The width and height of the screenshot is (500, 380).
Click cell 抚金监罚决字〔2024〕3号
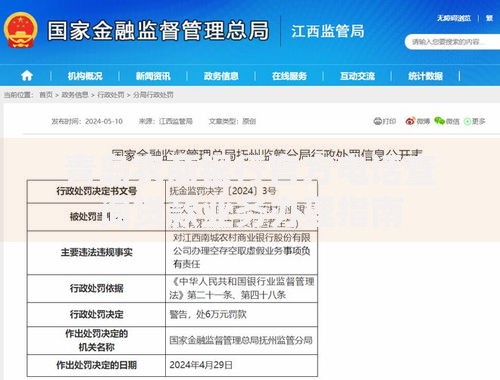[241, 191]
